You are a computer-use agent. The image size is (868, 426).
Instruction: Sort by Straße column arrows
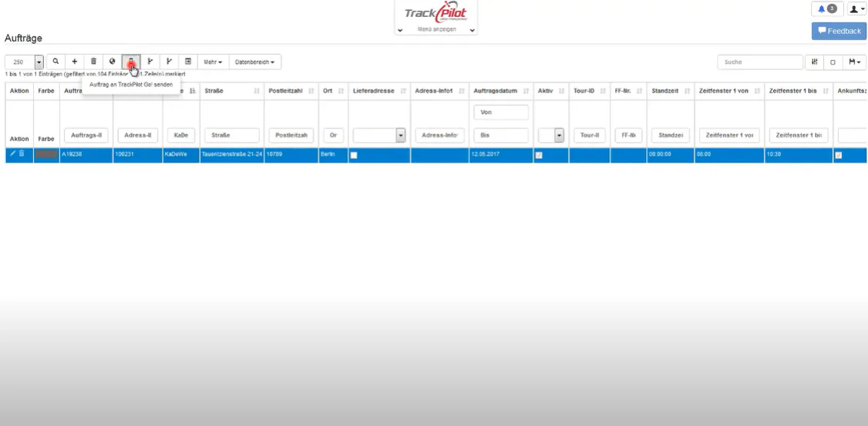tap(256, 91)
